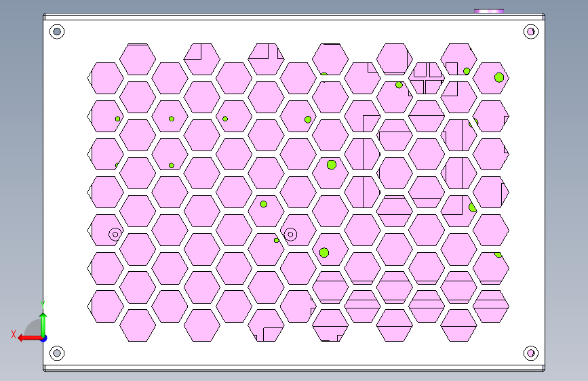588x381 pixels.
Task: Click the "Y" axis label
Action: click(43, 304)
